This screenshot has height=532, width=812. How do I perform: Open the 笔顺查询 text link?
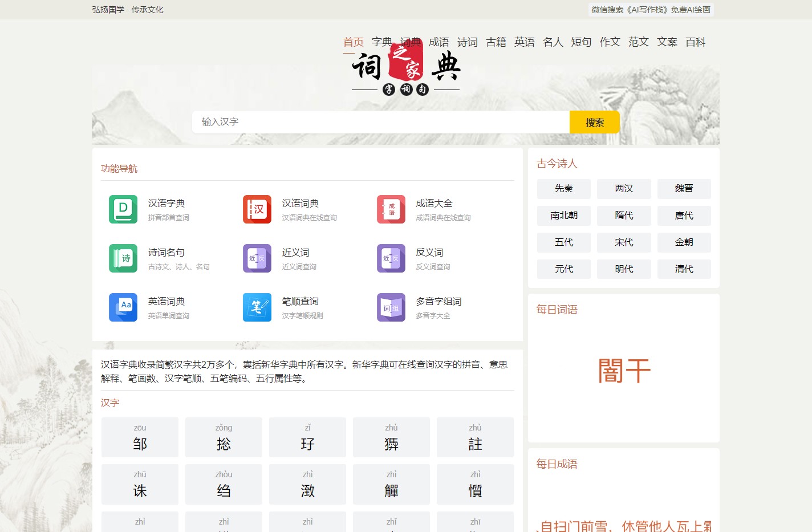[301, 301]
